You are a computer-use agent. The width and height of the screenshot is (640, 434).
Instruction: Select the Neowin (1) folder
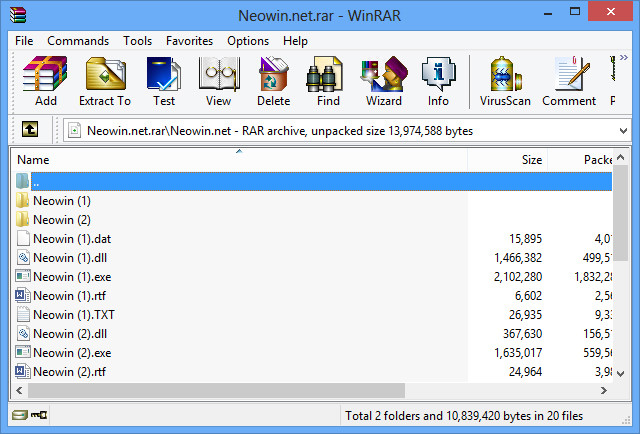click(62, 201)
